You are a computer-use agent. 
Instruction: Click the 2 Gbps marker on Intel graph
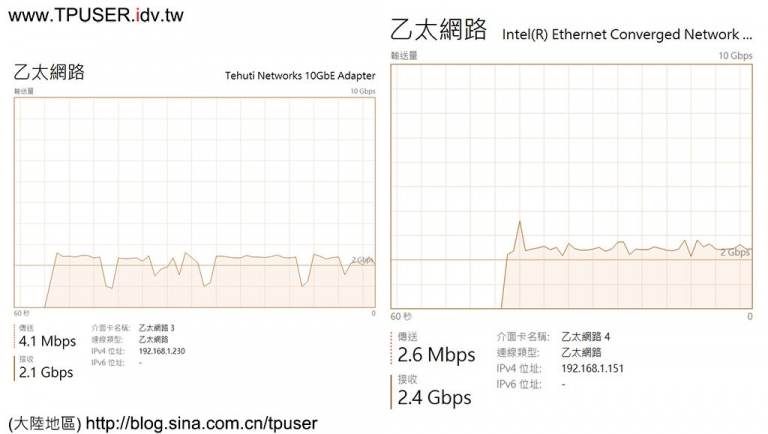(735, 252)
